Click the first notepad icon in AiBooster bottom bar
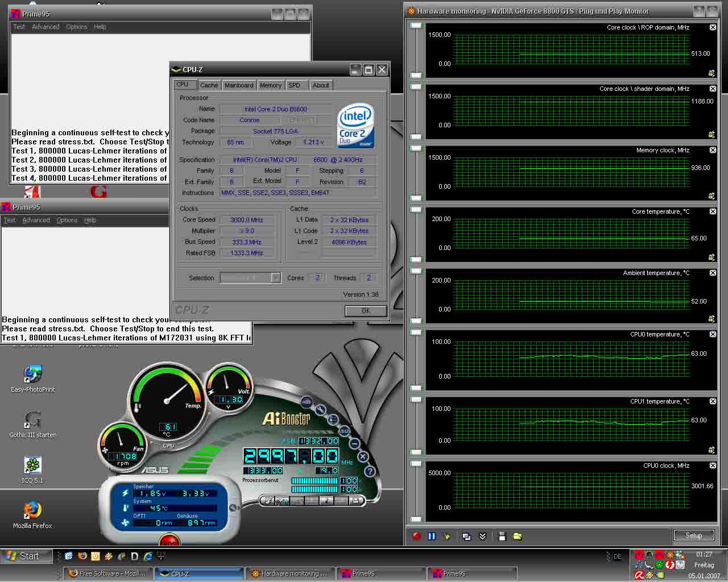 (x=267, y=501)
